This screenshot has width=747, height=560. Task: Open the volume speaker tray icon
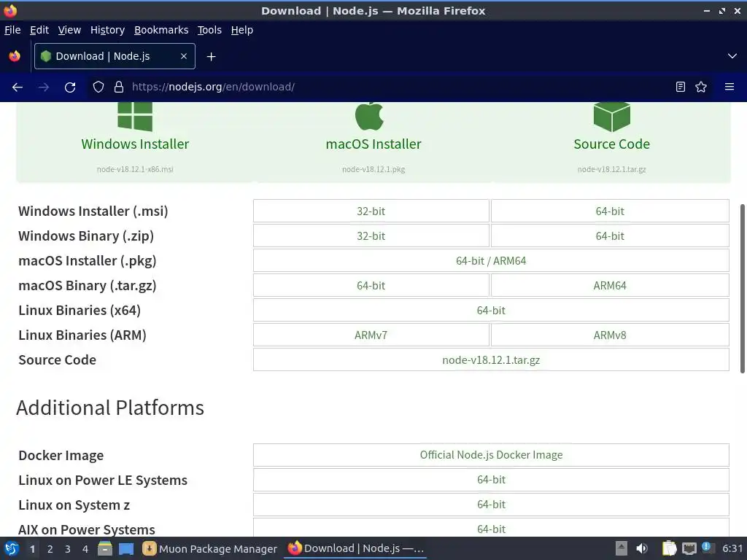[x=642, y=548]
